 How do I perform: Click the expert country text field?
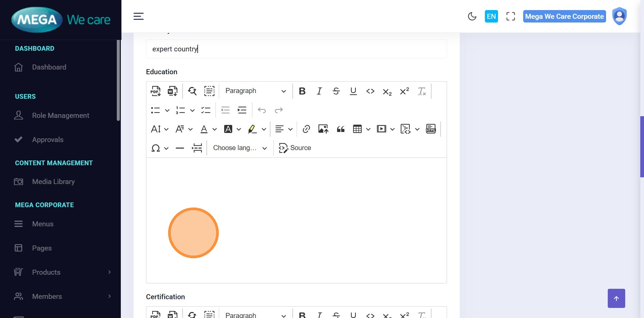pos(296,49)
